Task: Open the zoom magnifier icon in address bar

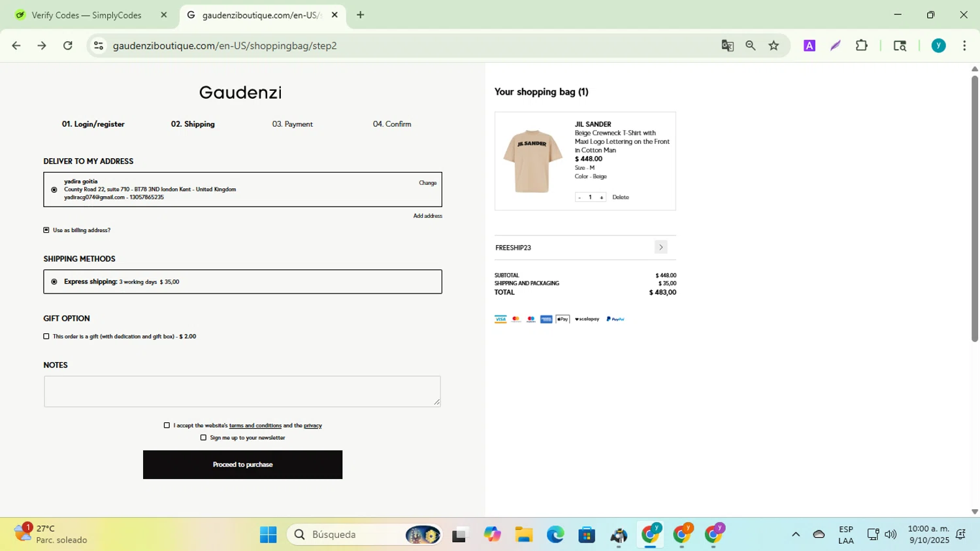Action: click(x=751, y=46)
